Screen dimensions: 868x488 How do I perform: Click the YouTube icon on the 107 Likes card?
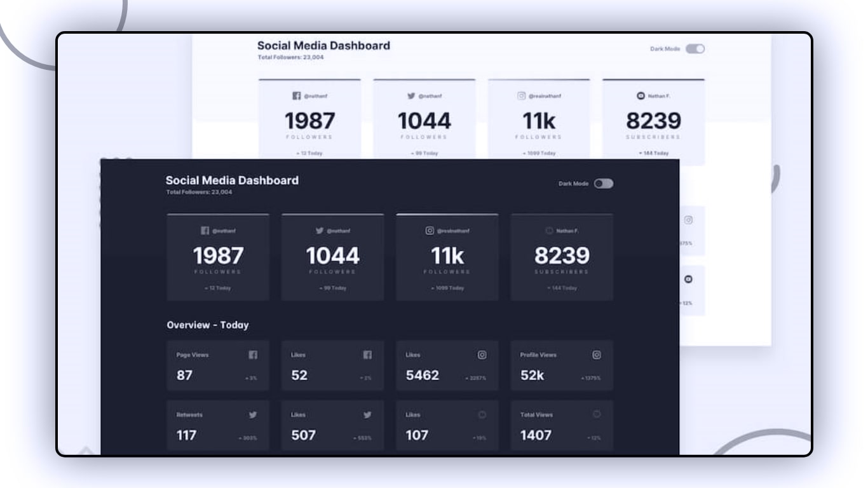click(x=482, y=415)
